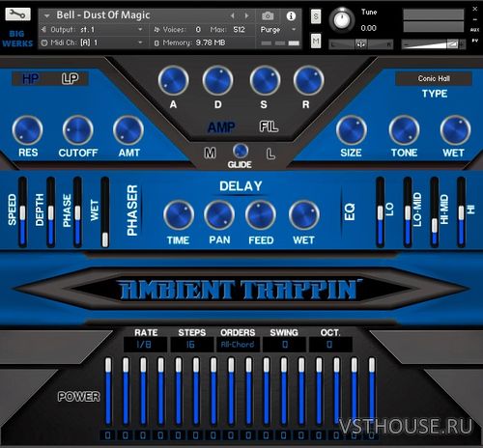The height and width of the screenshot is (448, 483).
Task: Open the ORDERS All-Chord dropdown
Action: coord(238,345)
